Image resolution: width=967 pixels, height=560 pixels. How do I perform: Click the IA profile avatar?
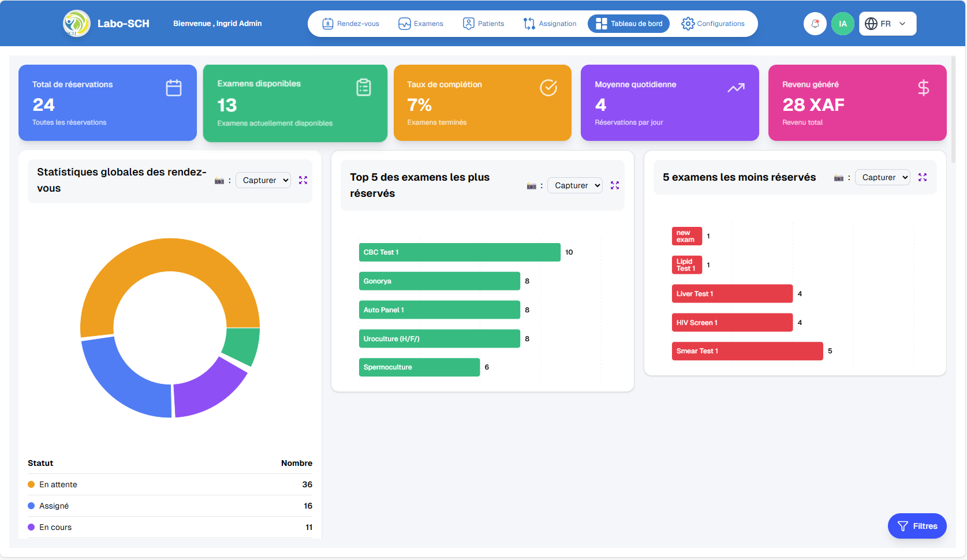(843, 24)
